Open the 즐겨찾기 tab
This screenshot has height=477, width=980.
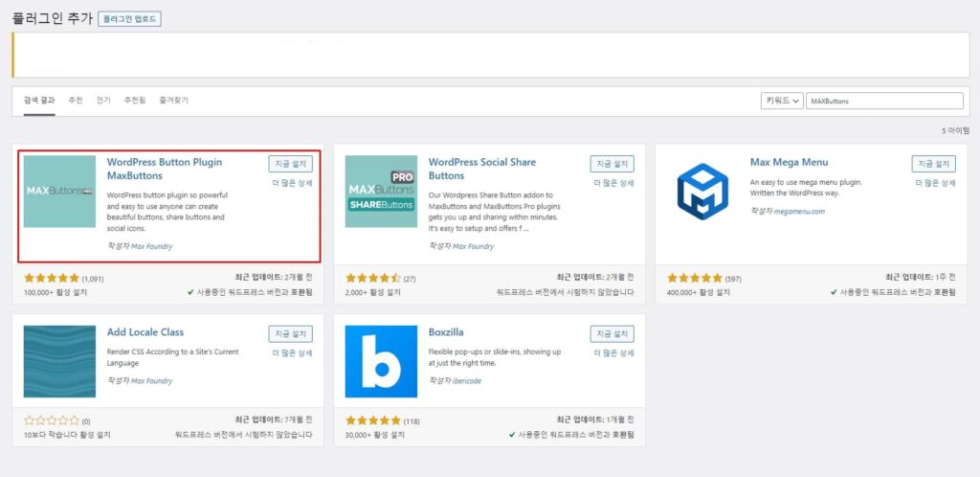[174, 100]
